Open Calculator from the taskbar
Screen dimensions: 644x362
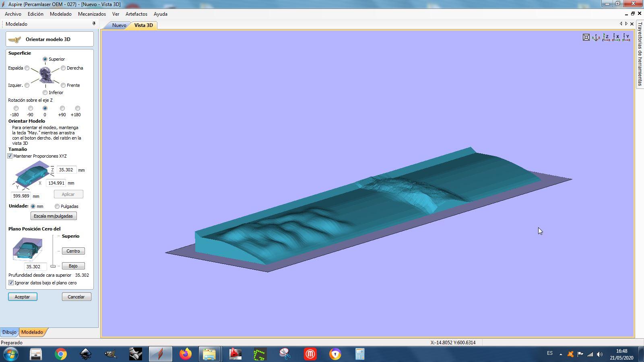coord(360,354)
